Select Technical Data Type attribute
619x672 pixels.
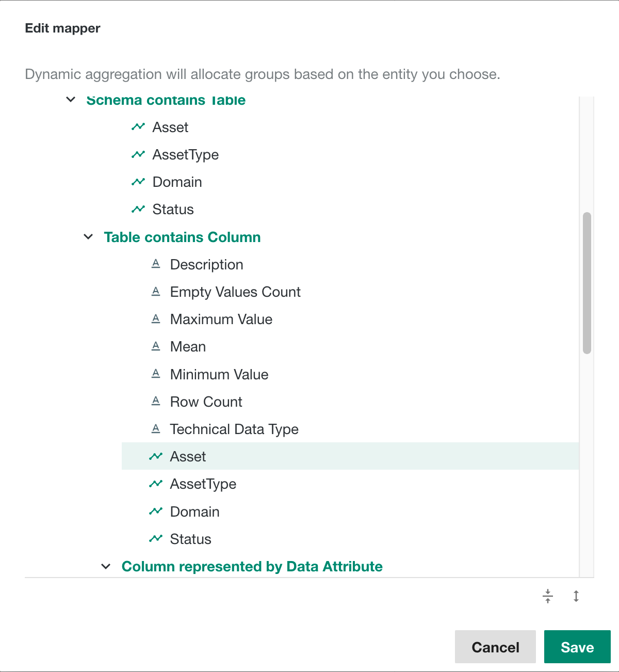tap(234, 429)
